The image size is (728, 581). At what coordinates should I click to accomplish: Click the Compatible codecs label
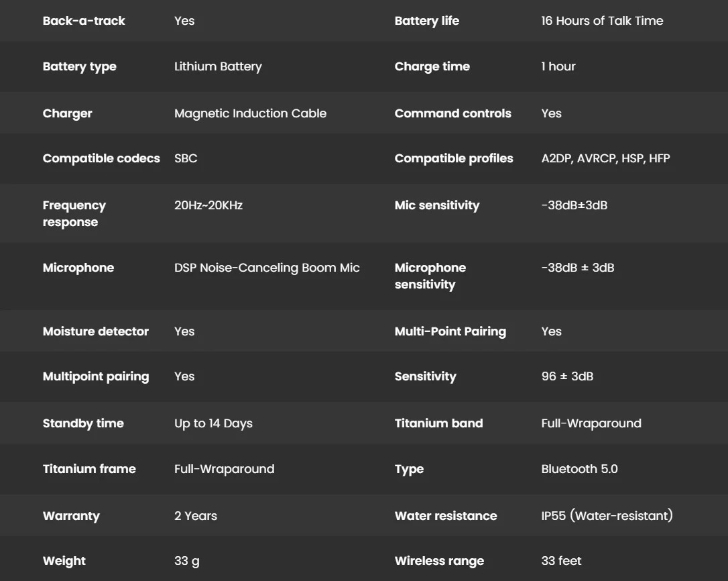101,158
